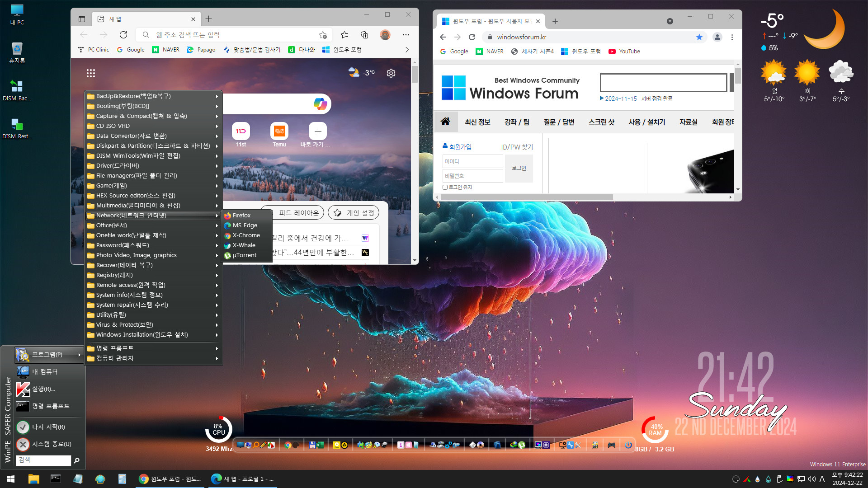Expand System repair folder submenu

point(153,305)
